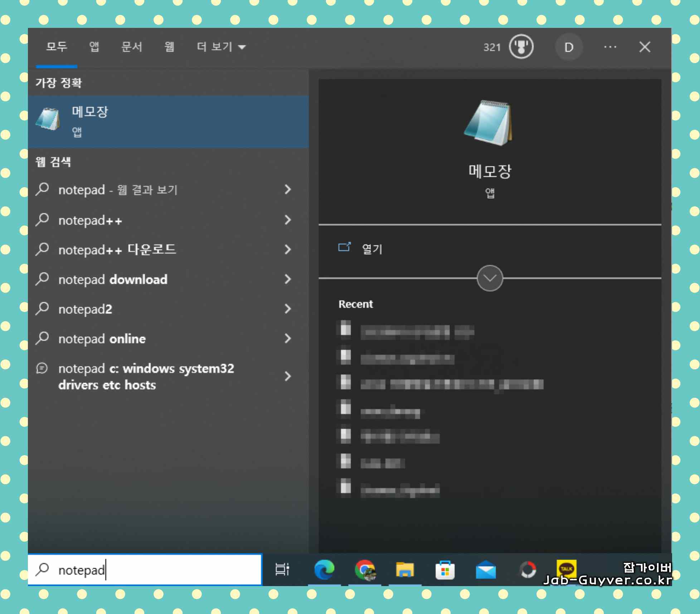Open Microsoft Edge from taskbar
The image size is (700, 614).
(324, 569)
